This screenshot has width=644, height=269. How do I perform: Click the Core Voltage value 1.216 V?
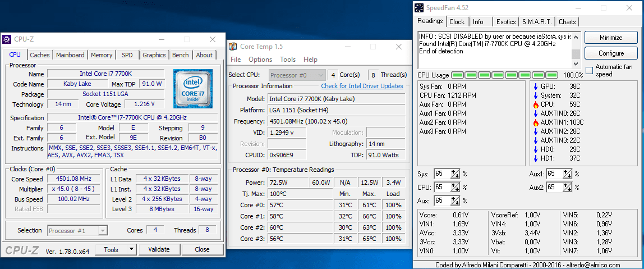145,104
